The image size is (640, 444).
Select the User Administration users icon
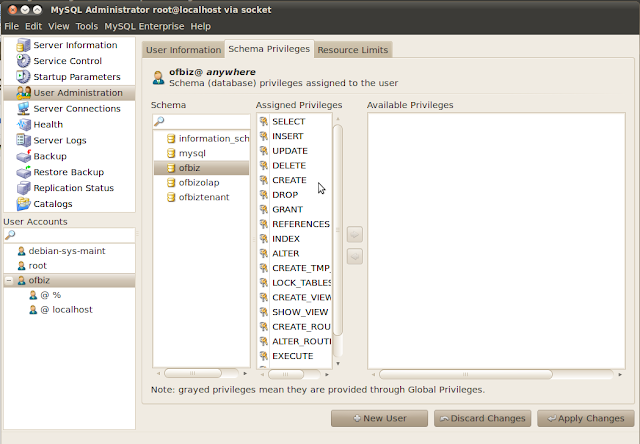(x=23, y=93)
